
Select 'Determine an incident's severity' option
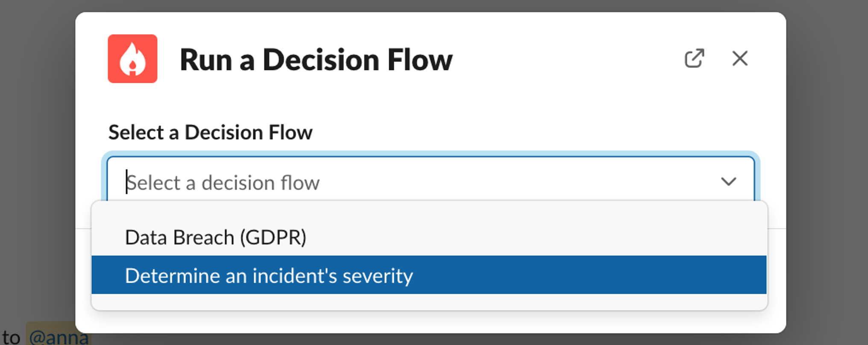269,275
